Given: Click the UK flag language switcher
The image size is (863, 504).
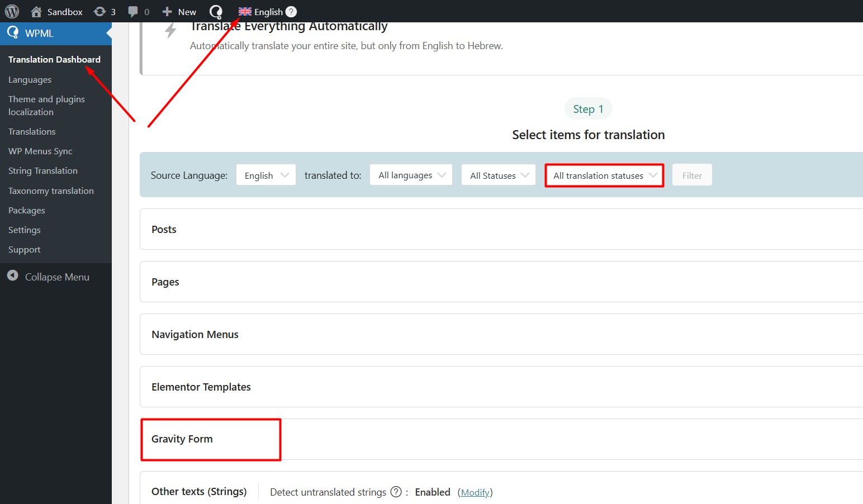Looking at the screenshot, I should tap(245, 12).
